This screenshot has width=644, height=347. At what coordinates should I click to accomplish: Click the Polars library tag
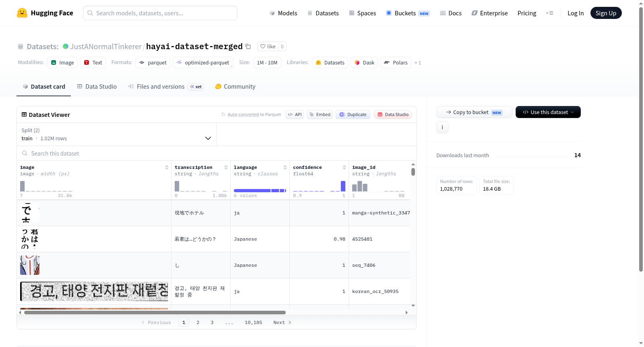[396, 62]
